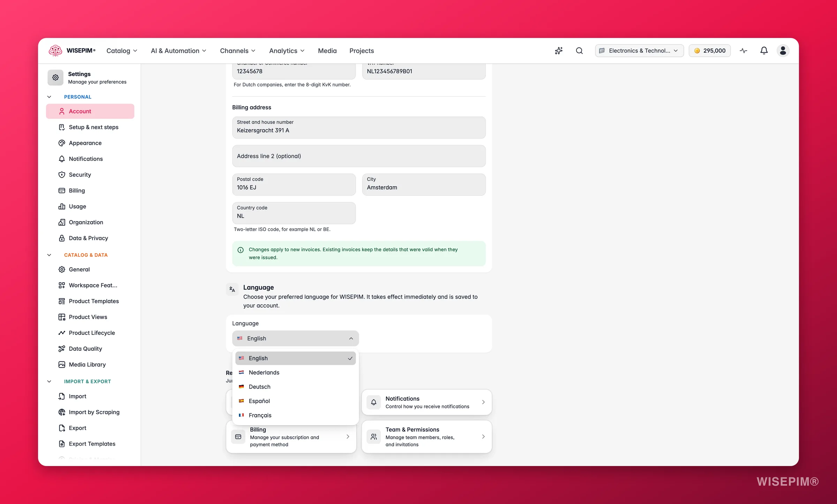837x504 pixels.
Task: Open Account settings in sidebar
Action: coord(90,111)
